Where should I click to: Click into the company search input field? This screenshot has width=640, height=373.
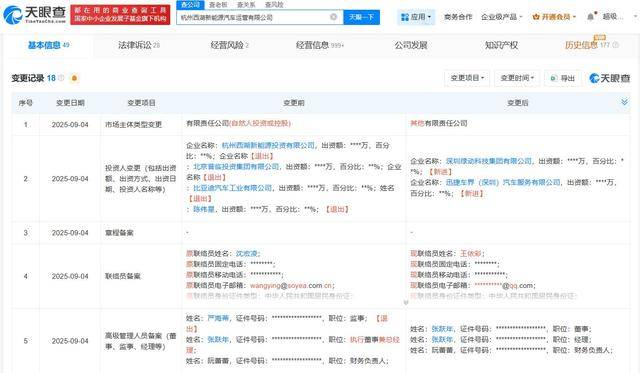(253, 17)
